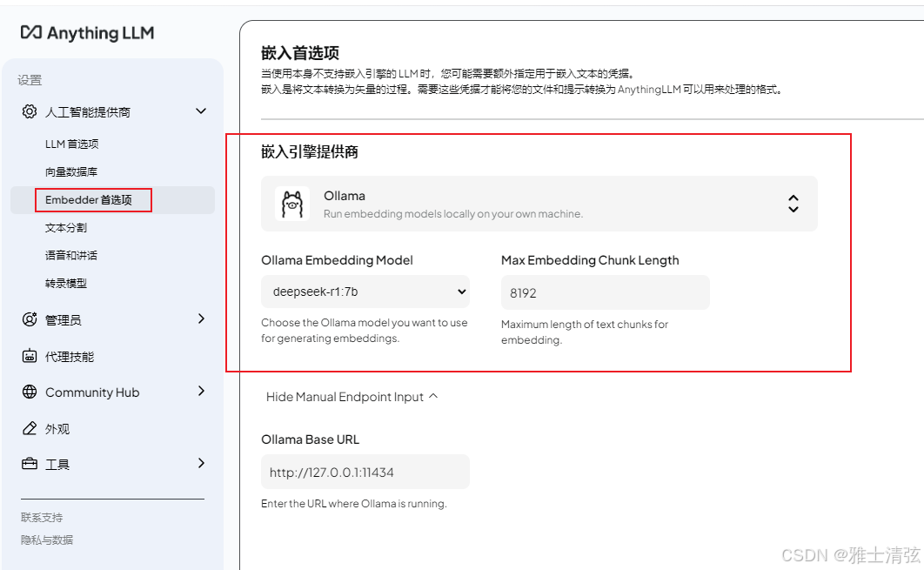Open the embedding provider selector arrows
924x570 pixels.
coord(793,204)
